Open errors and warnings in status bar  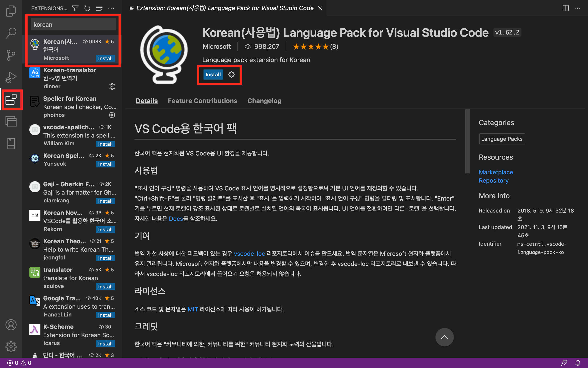coord(20,363)
